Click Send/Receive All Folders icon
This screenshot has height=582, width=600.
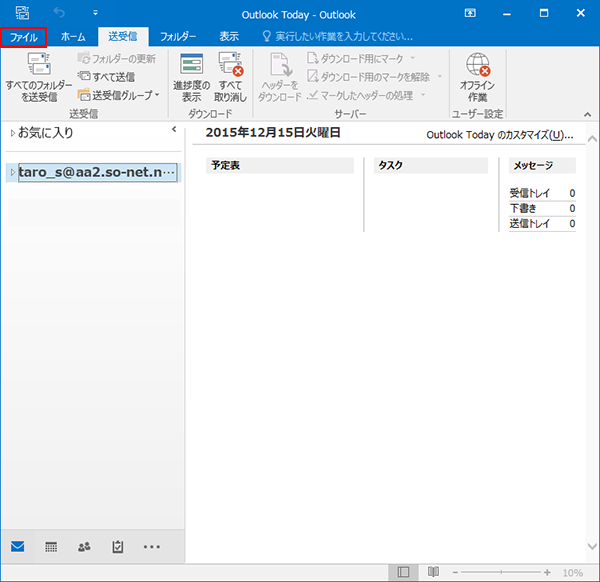39,77
